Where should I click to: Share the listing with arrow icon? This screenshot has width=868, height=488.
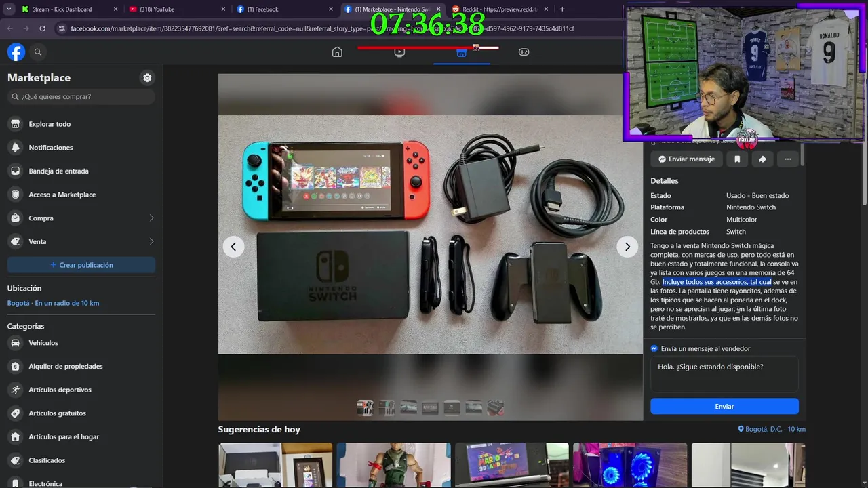[x=762, y=159]
